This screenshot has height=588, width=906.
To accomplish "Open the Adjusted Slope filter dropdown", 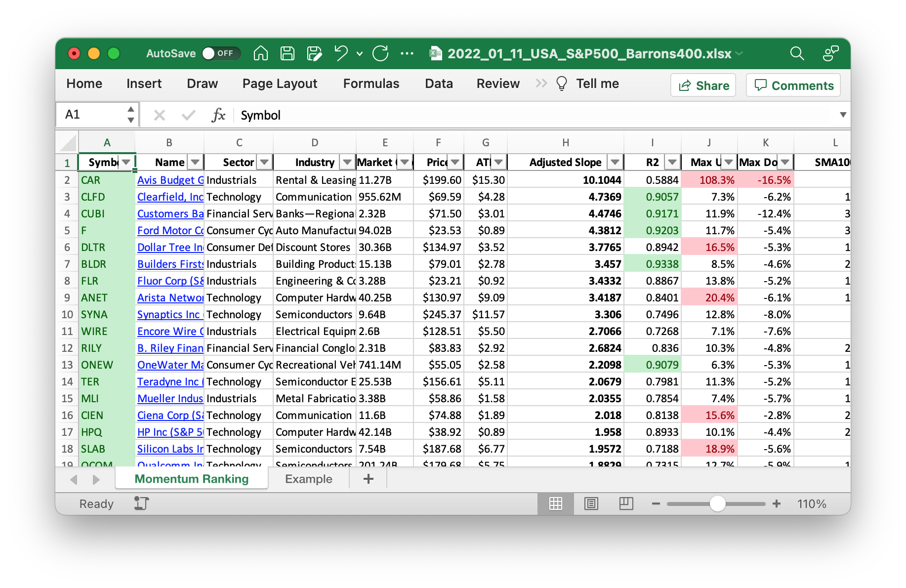I will pos(615,162).
